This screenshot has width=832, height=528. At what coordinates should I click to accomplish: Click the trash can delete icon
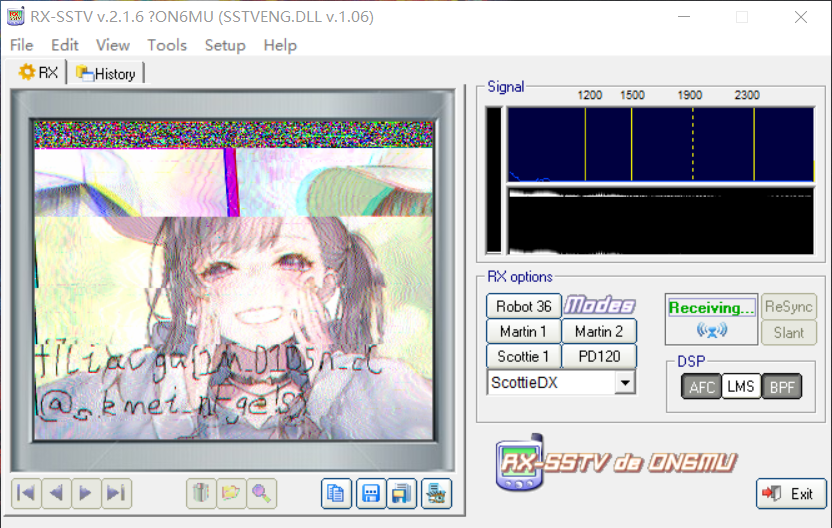point(201,493)
